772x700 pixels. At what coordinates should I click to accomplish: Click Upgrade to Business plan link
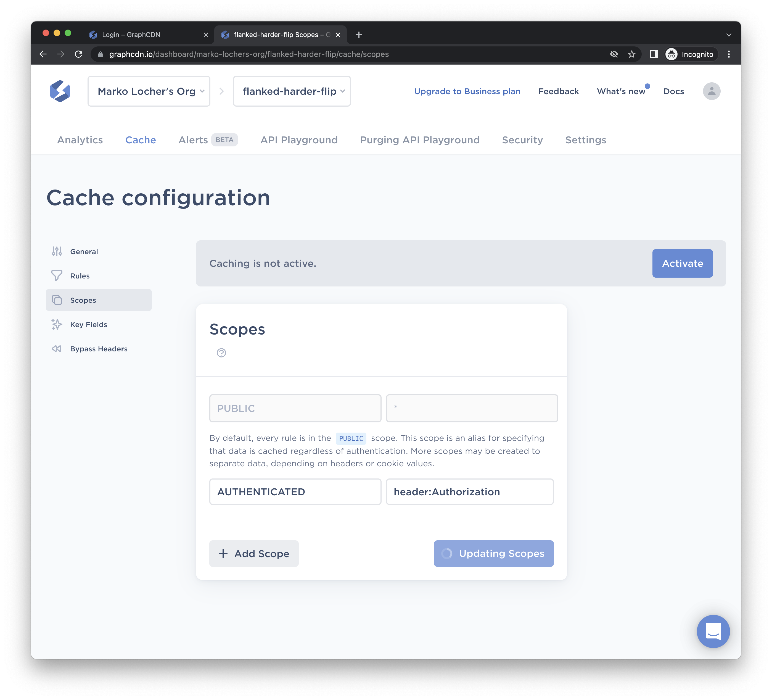coord(467,91)
